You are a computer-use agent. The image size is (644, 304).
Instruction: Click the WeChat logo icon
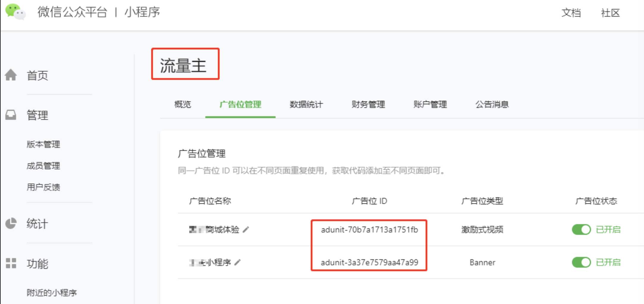click(x=15, y=12)
